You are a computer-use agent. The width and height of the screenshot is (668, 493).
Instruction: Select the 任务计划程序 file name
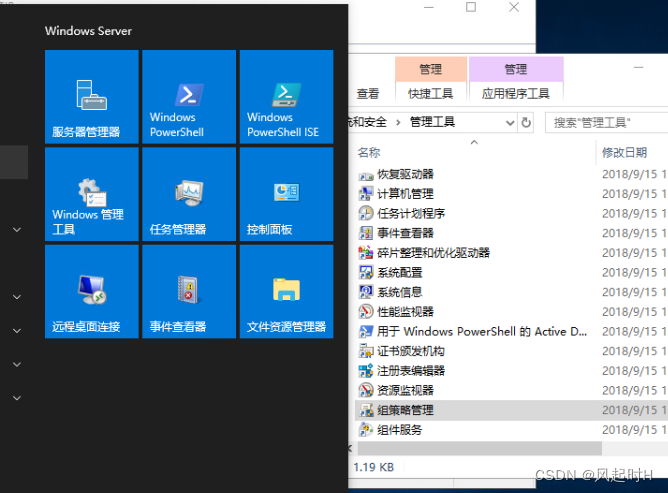(x=411, y=213)
